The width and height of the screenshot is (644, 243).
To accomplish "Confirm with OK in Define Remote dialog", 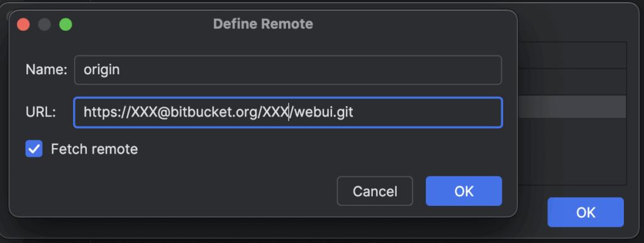I will coord(464,191).
